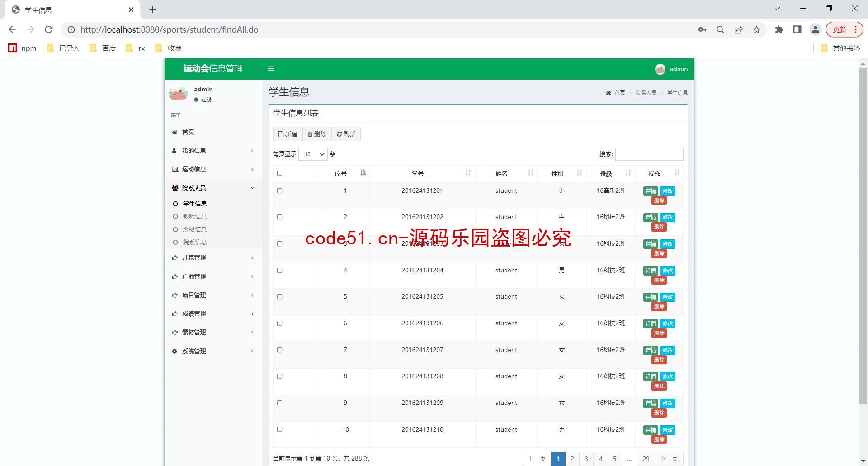Open the 已导入 bookmark folder
Viewport: 868px width, 466px height.
[63, 48]
